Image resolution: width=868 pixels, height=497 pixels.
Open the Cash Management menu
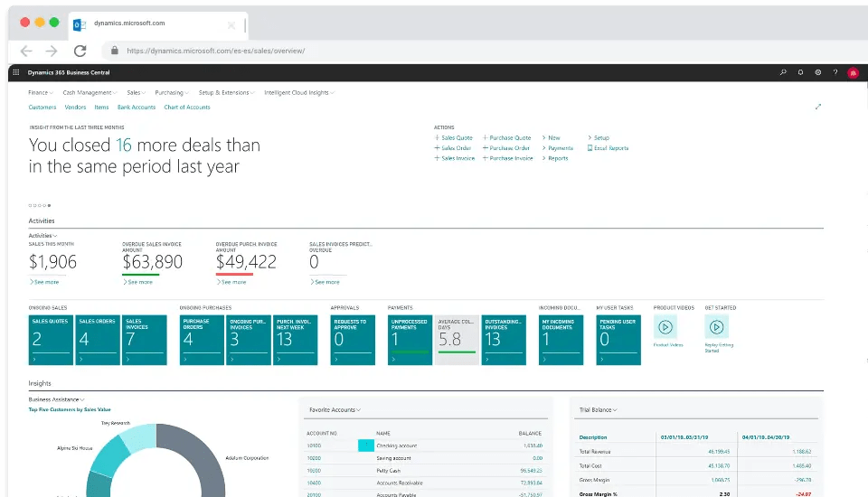click(90, 92)
